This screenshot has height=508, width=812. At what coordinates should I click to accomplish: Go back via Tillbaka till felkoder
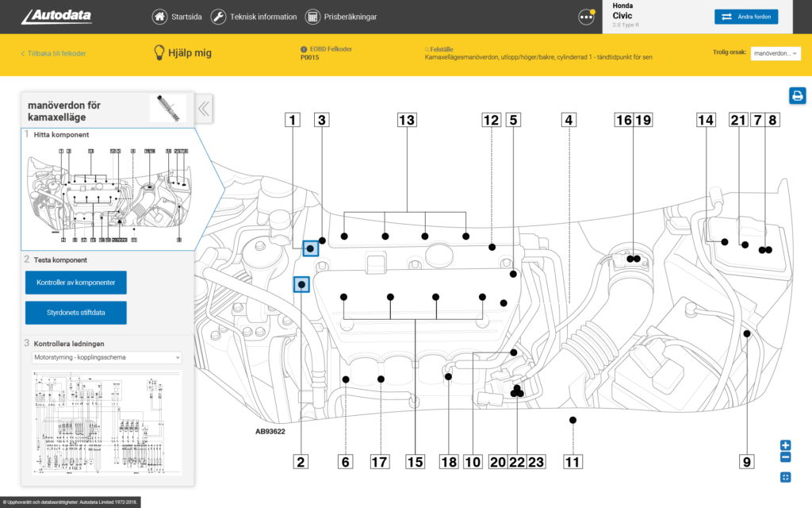click(54, 53)
